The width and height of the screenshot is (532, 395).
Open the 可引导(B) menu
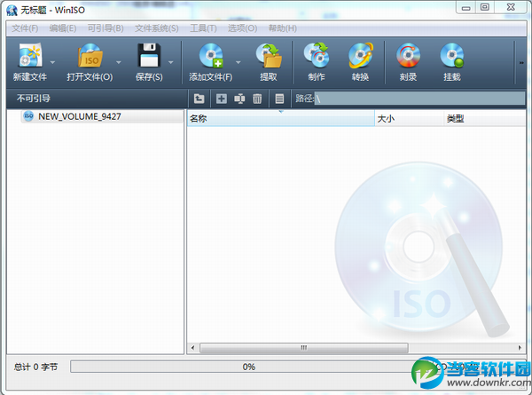point(106,28)
